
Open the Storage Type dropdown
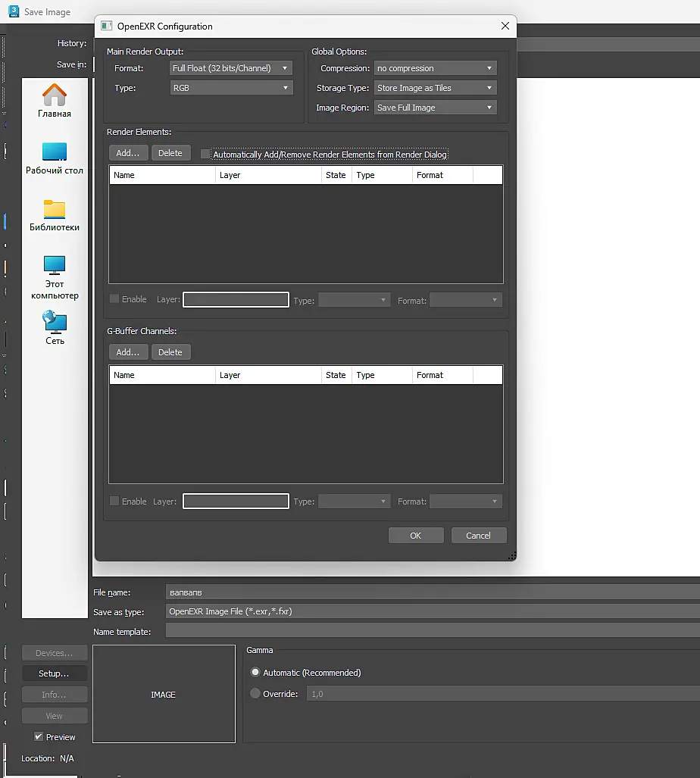pyautogui.click(x=435, y=88)
